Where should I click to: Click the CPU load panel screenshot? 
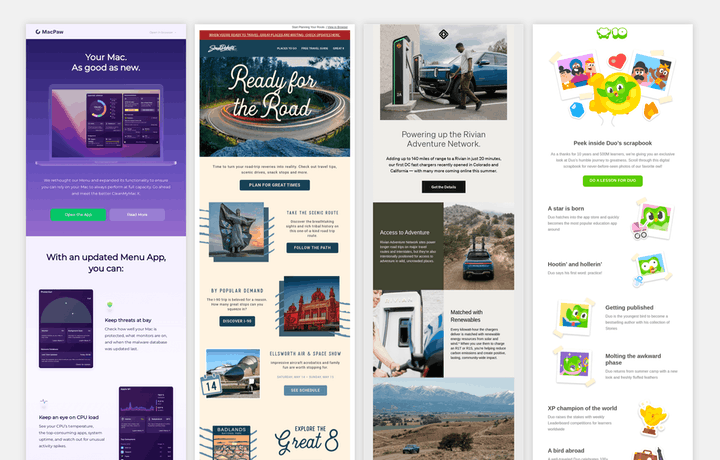[x=146, y=423]
